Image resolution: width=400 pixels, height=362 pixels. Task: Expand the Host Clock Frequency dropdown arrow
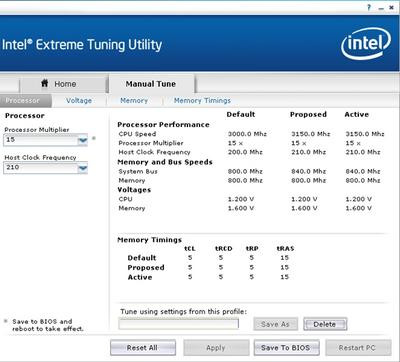point(82,168)
